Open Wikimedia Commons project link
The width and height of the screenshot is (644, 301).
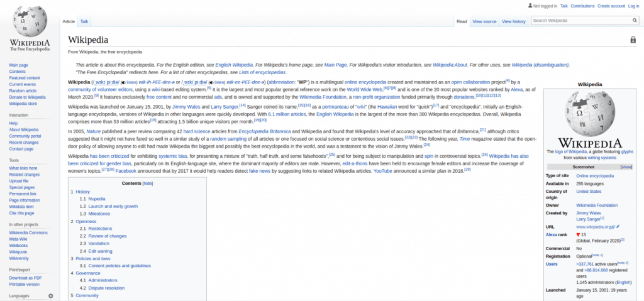tap(28, 233)
